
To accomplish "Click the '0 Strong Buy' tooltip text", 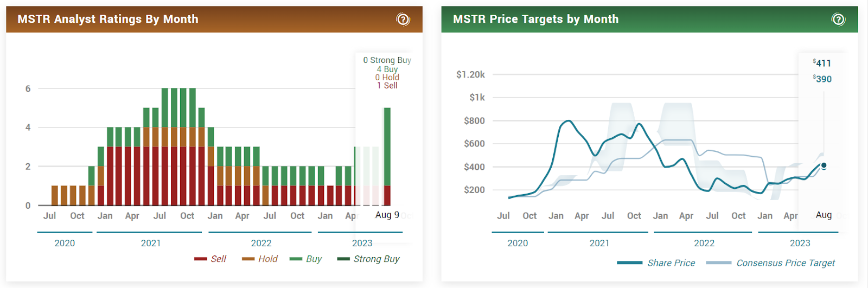I will coord(387,60).
